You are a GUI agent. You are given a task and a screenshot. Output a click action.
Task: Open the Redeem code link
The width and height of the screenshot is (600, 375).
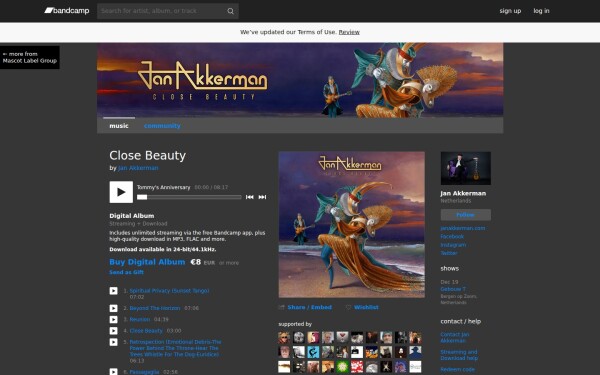457,370
